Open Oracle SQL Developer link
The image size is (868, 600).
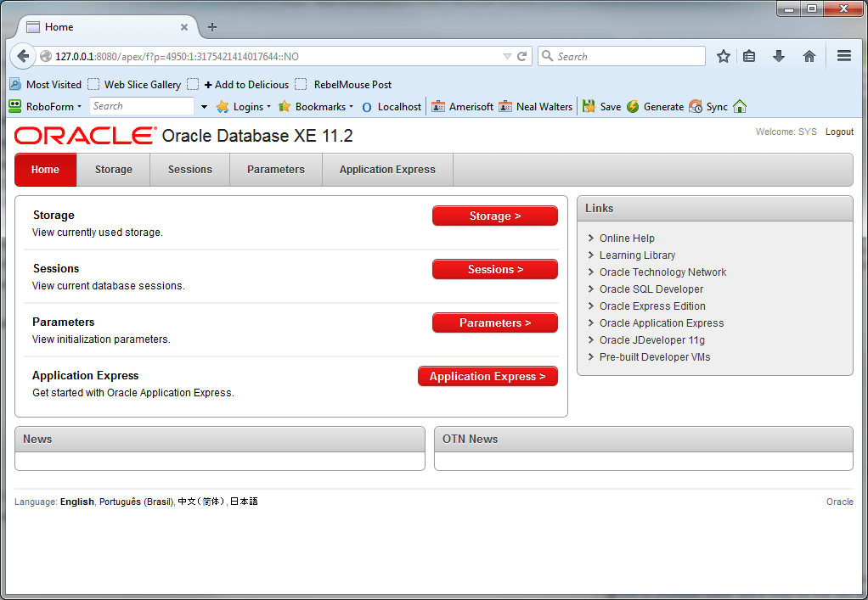[x=651, y=289]
